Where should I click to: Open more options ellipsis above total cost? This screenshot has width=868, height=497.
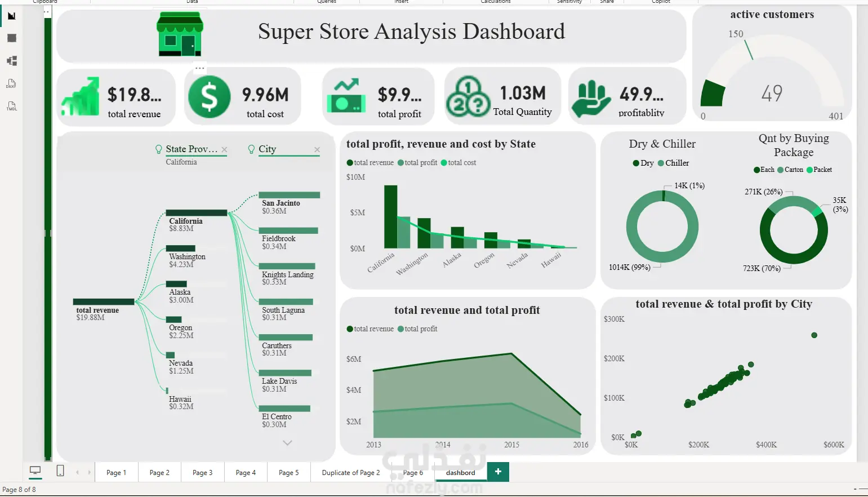click(x=200, y=68)
